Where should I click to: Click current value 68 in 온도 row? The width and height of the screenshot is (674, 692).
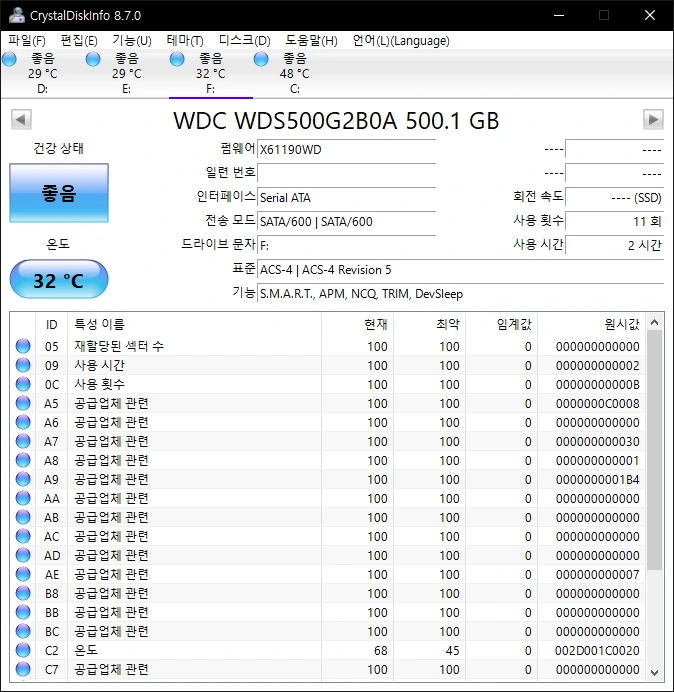tap(380, 650)
